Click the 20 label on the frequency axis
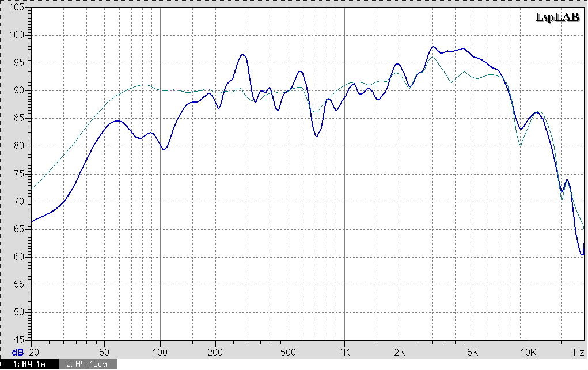The width and height of the screenshot is (588, 370). [x=33, y=351]
